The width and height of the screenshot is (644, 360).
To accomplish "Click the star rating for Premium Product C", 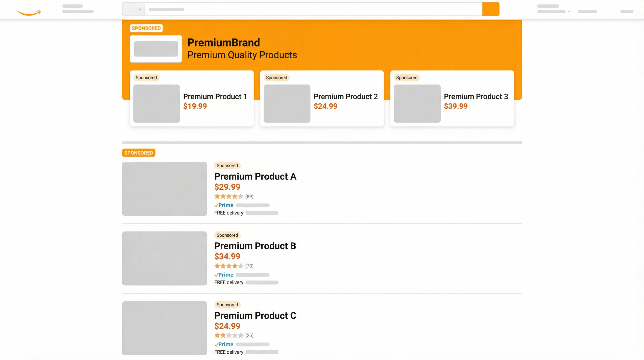I will 229,335.
